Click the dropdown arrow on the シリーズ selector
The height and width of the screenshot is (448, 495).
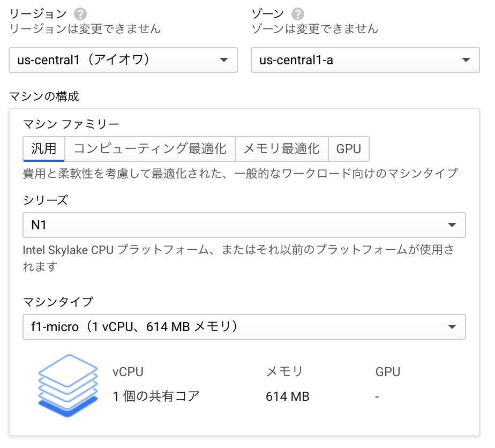[454, 225]
